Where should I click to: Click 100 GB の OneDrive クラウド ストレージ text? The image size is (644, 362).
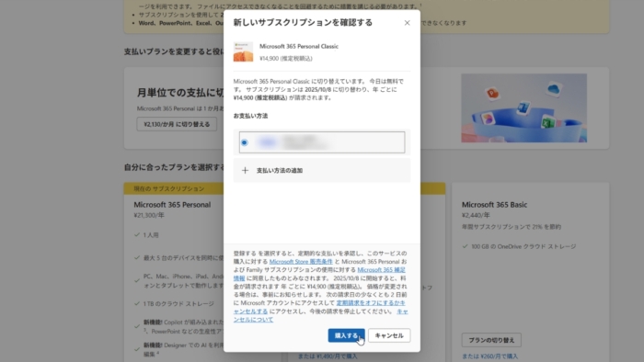point(523,246)
